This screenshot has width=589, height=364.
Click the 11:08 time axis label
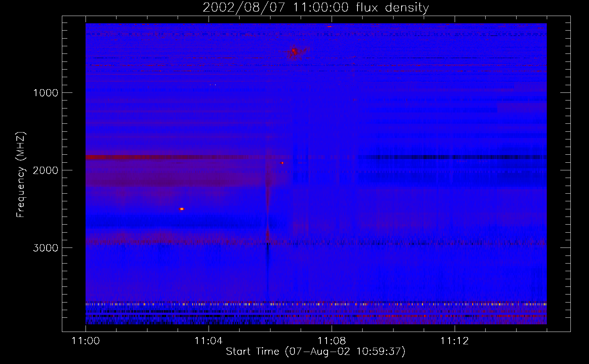coord(332,341)
